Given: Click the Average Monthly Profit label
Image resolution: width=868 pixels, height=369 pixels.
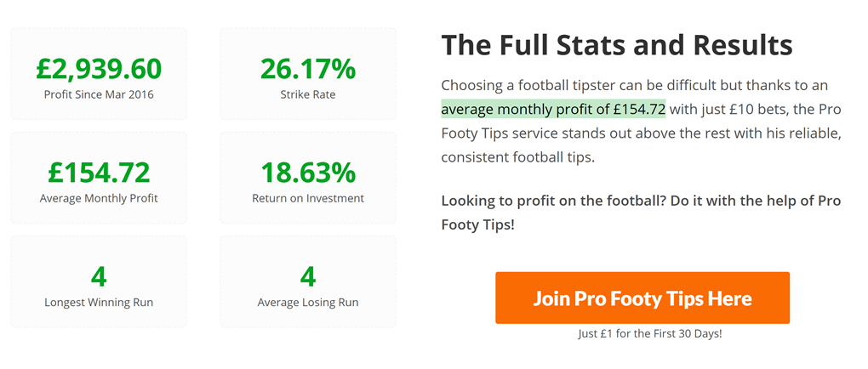Looking at the screenshot, I should click(x=99, y=198).
